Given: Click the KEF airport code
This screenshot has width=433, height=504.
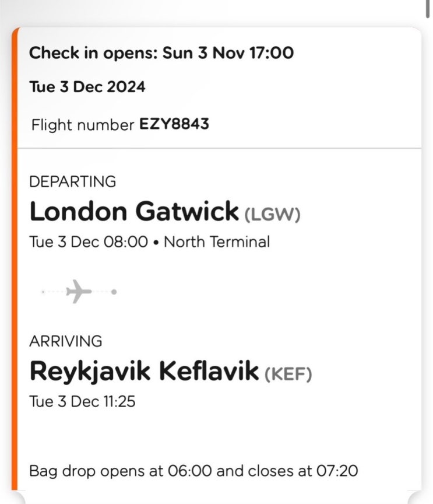Looking at the screenshot, I should tap(288, 374).
